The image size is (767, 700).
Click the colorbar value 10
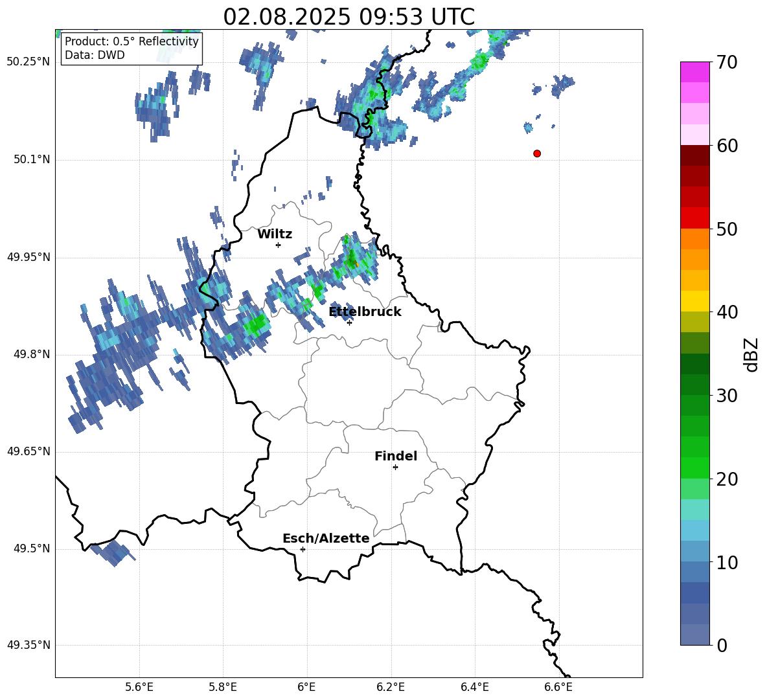tap(727, 563)
